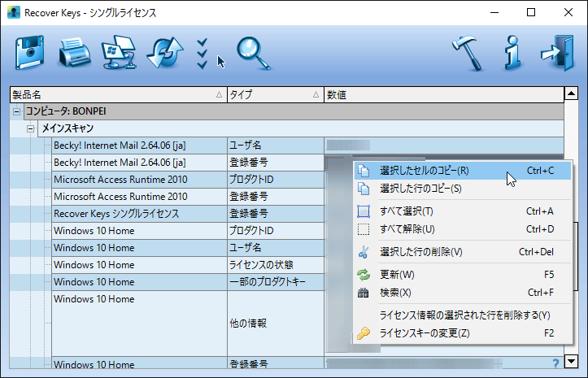The height and width of the screenshot is (378, 588).
Task: Click the copy icon beside 選択した行のコピー
Action: pos(363,189)
